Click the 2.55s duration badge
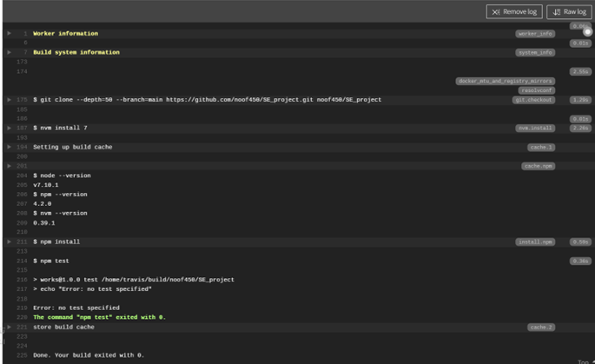 tap(580, 72)
